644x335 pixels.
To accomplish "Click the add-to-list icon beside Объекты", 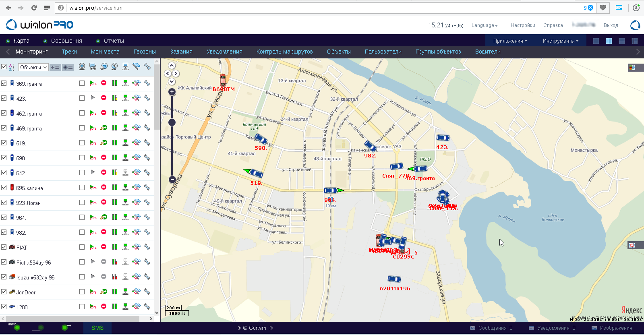I will point(55,67).
